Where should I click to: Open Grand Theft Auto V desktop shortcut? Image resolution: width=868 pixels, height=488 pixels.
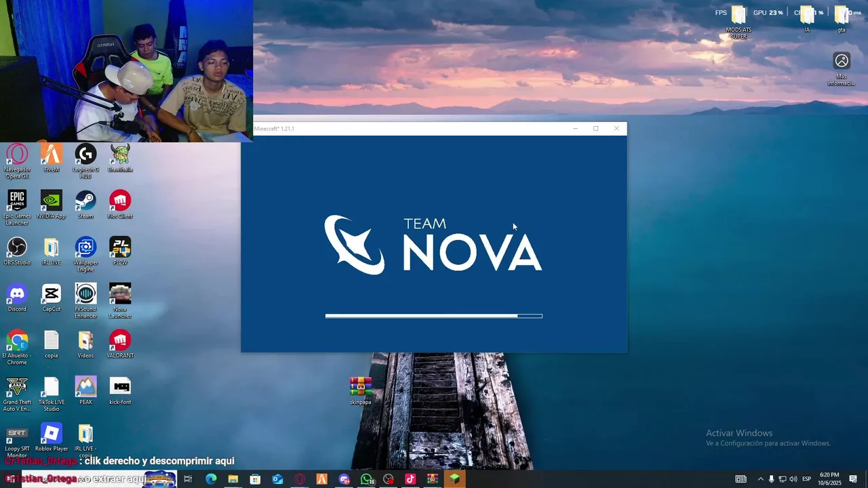point(17,394)
